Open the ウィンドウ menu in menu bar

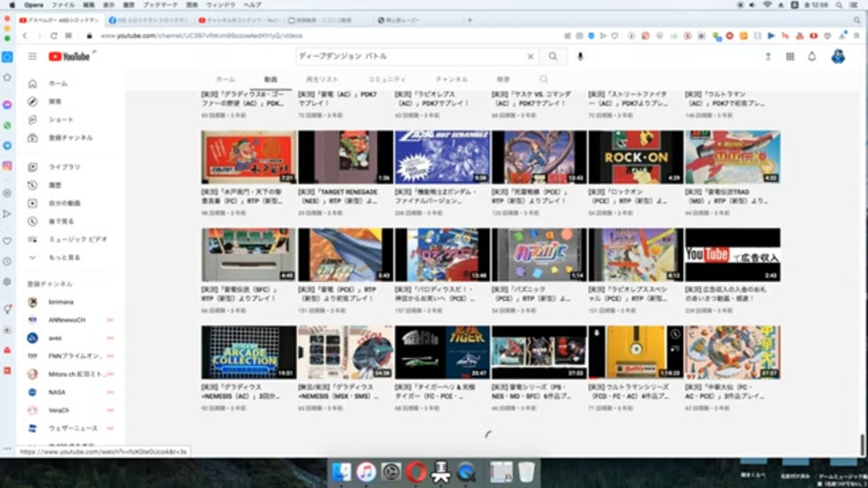click(221, 5)
